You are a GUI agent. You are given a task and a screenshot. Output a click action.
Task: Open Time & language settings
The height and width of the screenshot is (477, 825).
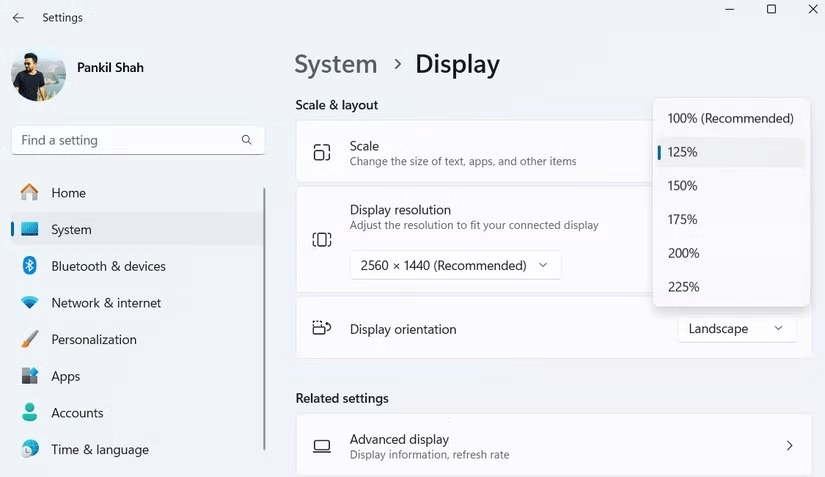coord(100,450)
